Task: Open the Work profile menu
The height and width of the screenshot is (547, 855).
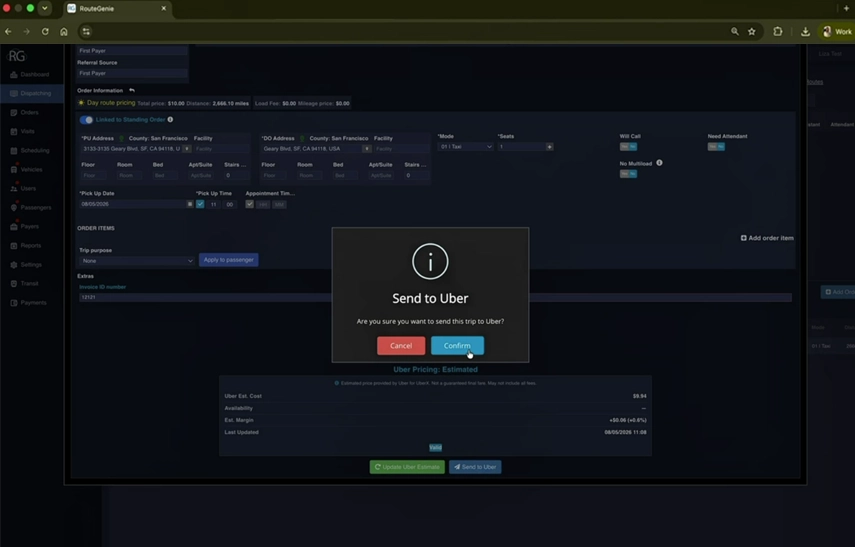Action: 837,32
